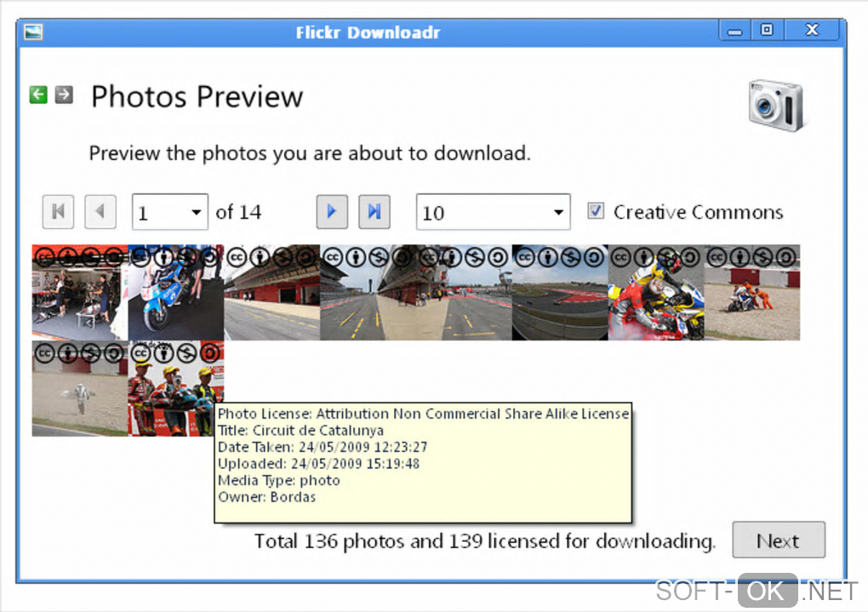Click the Flickr Downloadr title bar app icon
Image resolution: width=868 pixels, height=612 pixels.
tap(33, 32)
